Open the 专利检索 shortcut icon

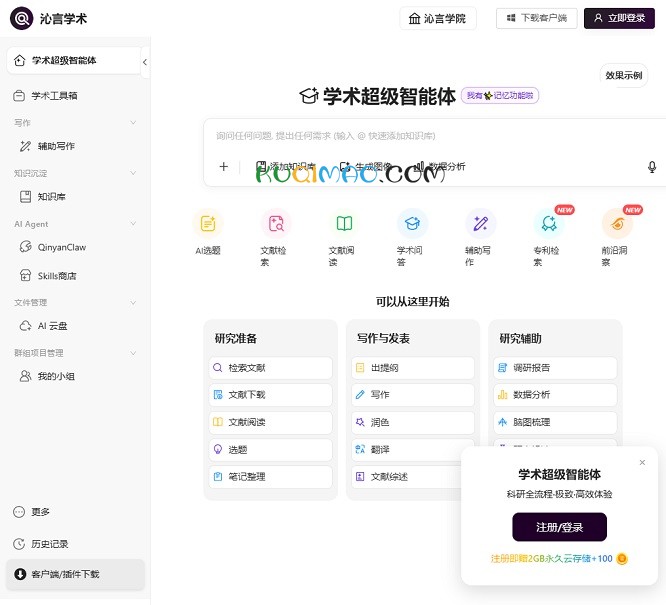[x=549, y=223]
